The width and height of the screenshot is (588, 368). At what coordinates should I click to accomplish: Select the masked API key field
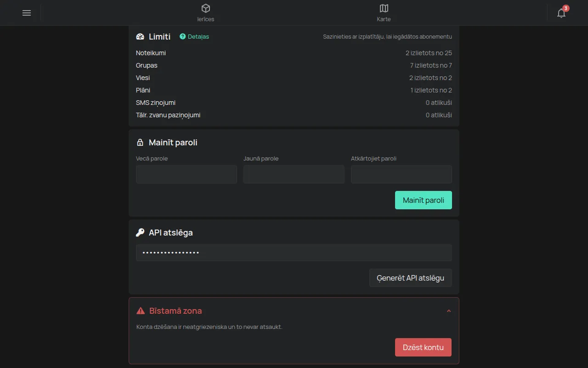294,253
